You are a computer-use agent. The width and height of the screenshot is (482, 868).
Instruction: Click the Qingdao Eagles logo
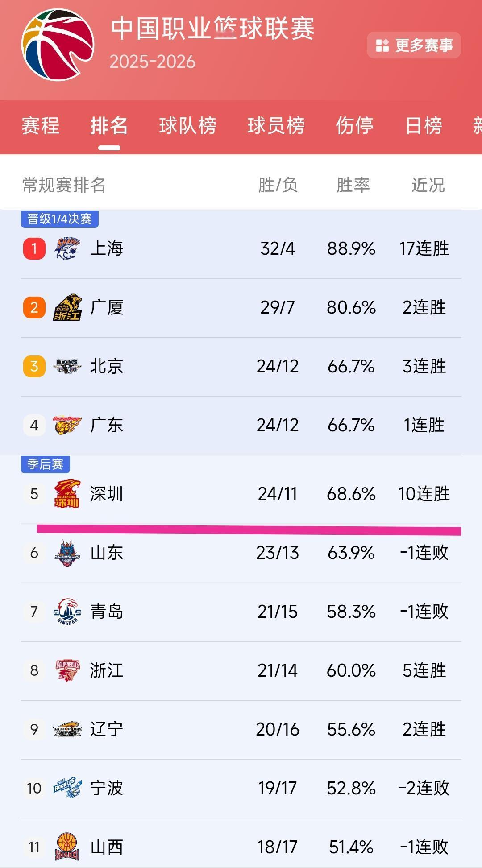point(67,612)
